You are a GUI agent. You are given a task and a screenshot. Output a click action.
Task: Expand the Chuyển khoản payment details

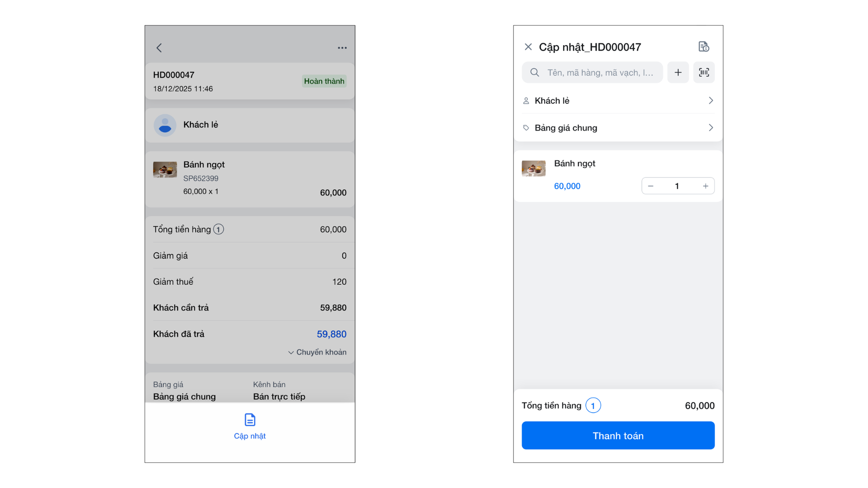point(317,352)
